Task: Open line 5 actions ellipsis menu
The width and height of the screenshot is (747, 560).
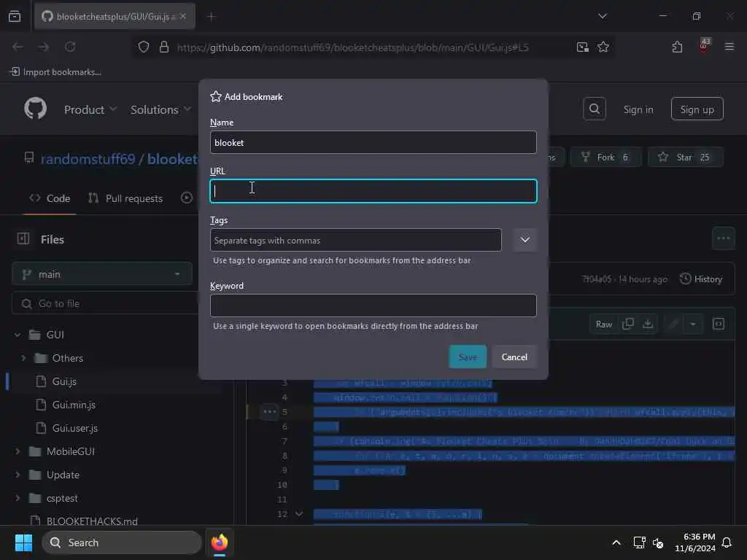Action: point(270,412)
